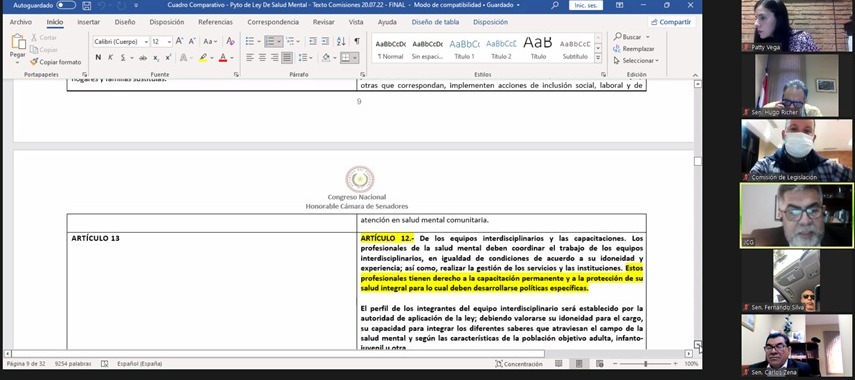Apply yellow text highlight color
Image resolution: width=855 pixels, height=380 pixels.
click(203, 57)
